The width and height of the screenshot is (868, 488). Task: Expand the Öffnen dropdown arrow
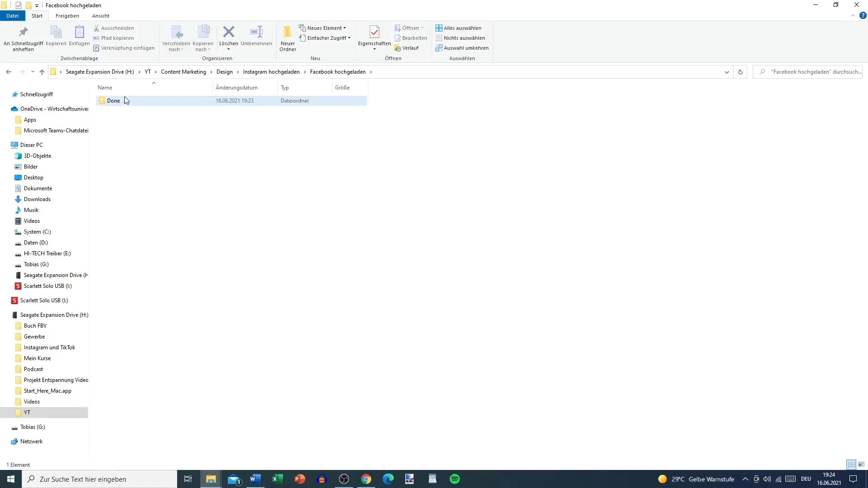[424, 28]
